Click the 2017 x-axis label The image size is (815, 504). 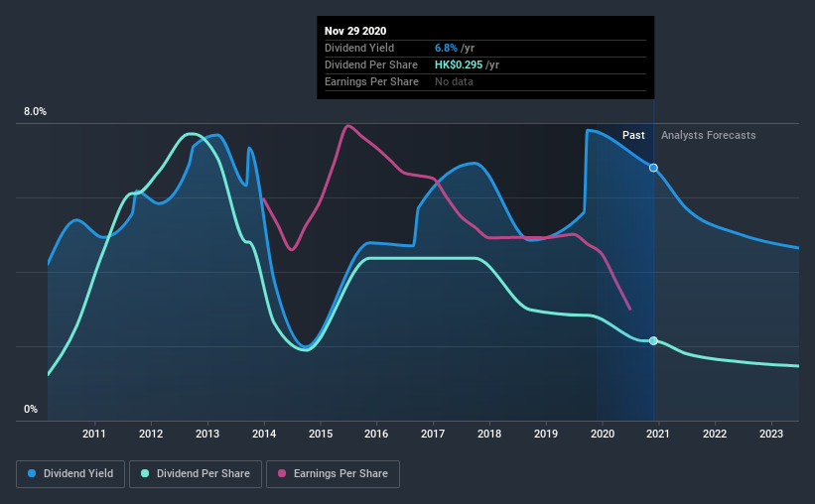pyautogui.click(x=433, y=434)
